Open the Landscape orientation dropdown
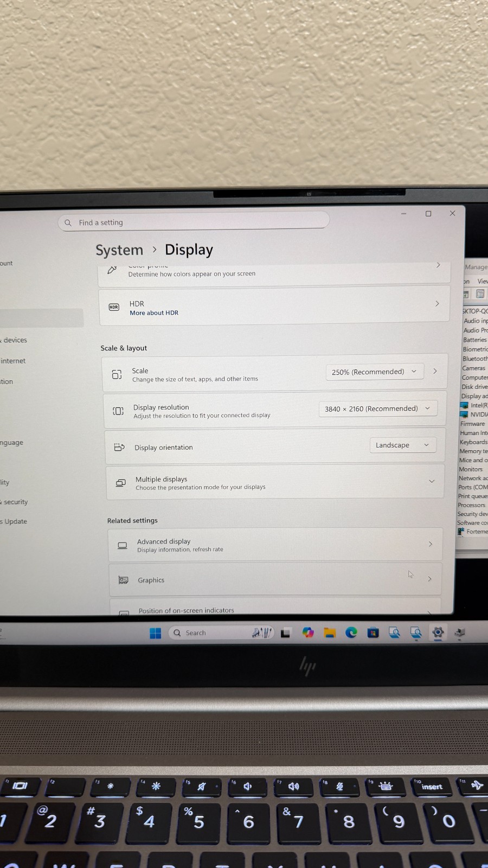Viewport: 488px width, 868px height. 403,445
